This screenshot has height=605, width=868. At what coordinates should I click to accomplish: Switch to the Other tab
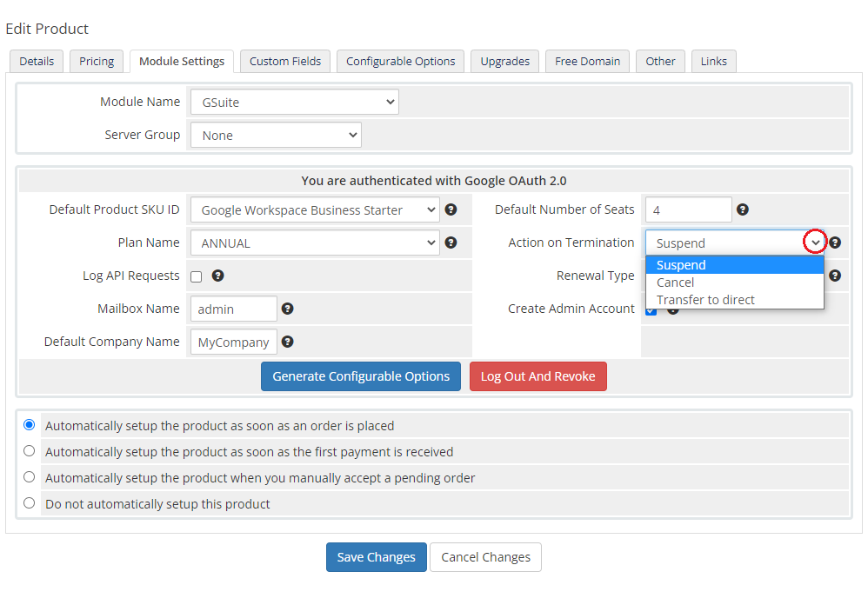pyautogui.click(x=660, y=62)
